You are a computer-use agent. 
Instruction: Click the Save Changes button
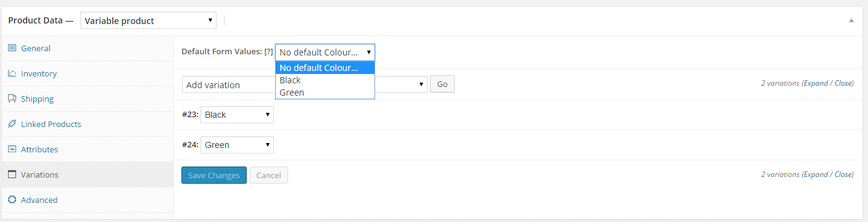(214, 175)
